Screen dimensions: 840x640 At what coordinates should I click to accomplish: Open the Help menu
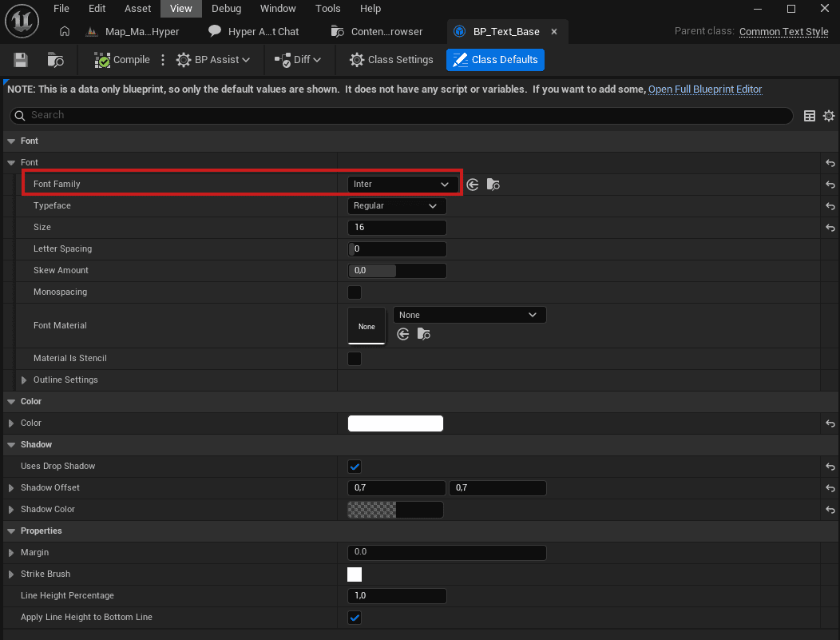click(x=370, y=9)
